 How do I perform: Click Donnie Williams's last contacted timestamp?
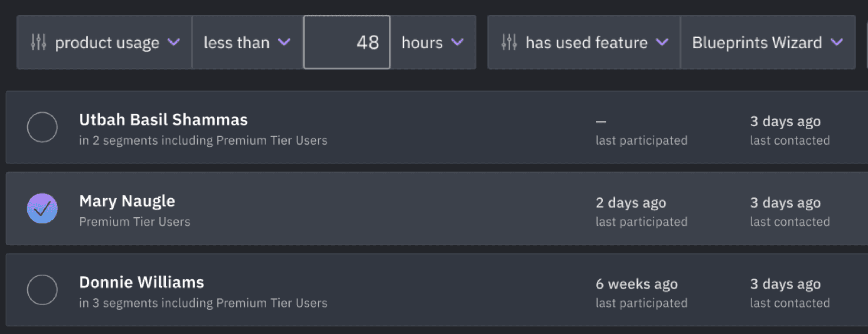(x=785, y=284)
